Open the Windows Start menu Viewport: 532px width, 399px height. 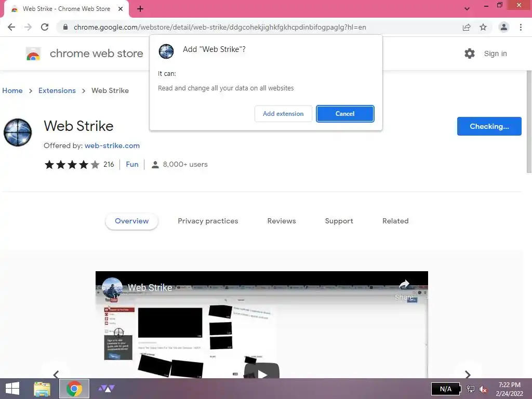(12, 389)
